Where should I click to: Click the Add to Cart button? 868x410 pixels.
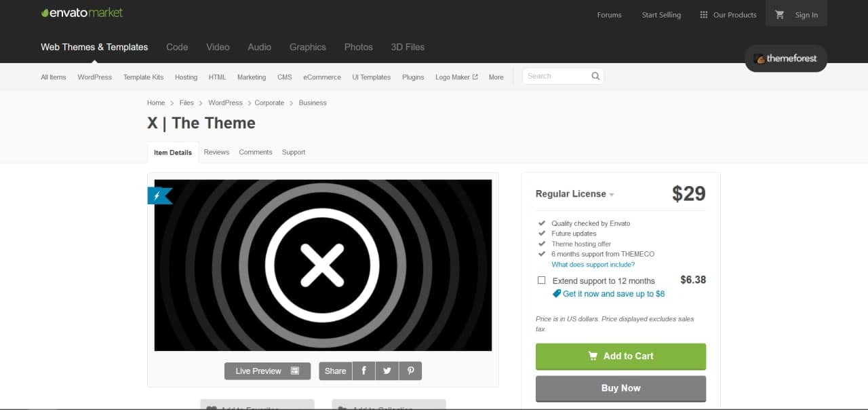pos(620,356)
